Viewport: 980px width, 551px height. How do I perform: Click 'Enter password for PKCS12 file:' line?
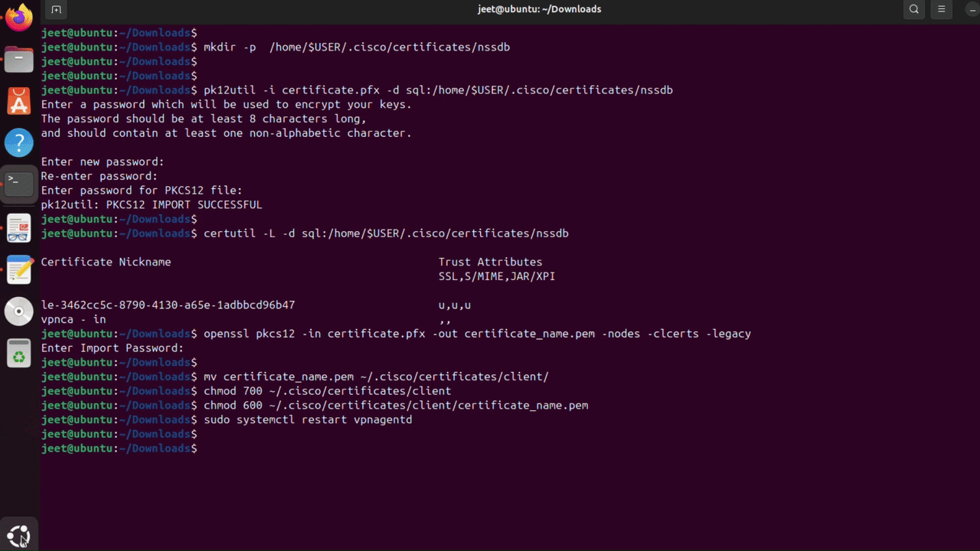142,191
